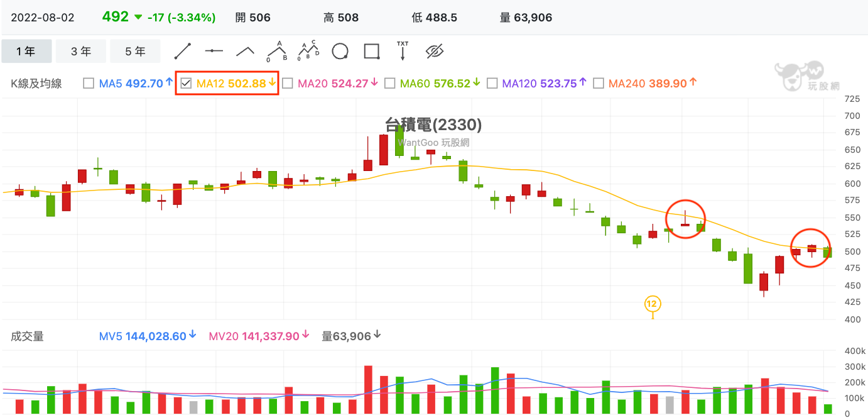Toggle hide drawings eye icon

point(435,51)
